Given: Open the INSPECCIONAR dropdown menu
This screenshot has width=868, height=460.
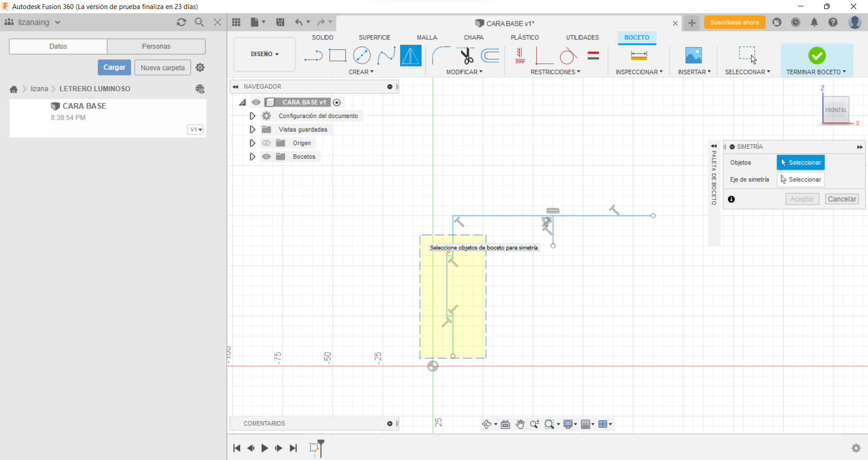Looking at the screenshot, I should (639, 72).
